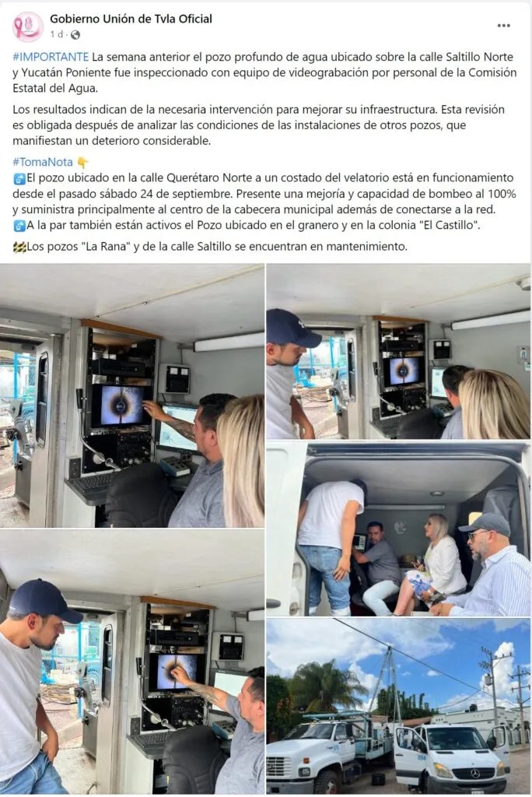Click the first water tap emoji
Screen dimensions: 532x797
19,178
